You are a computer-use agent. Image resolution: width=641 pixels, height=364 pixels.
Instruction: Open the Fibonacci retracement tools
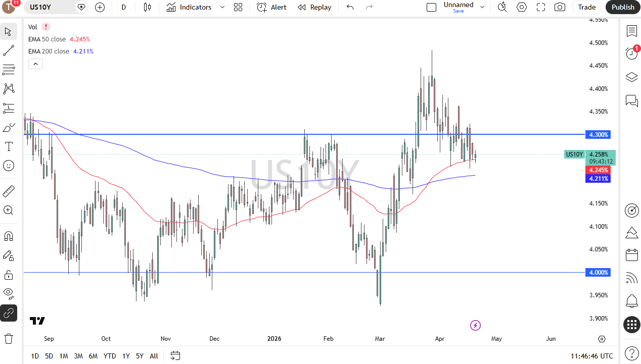tap(9, 70)
